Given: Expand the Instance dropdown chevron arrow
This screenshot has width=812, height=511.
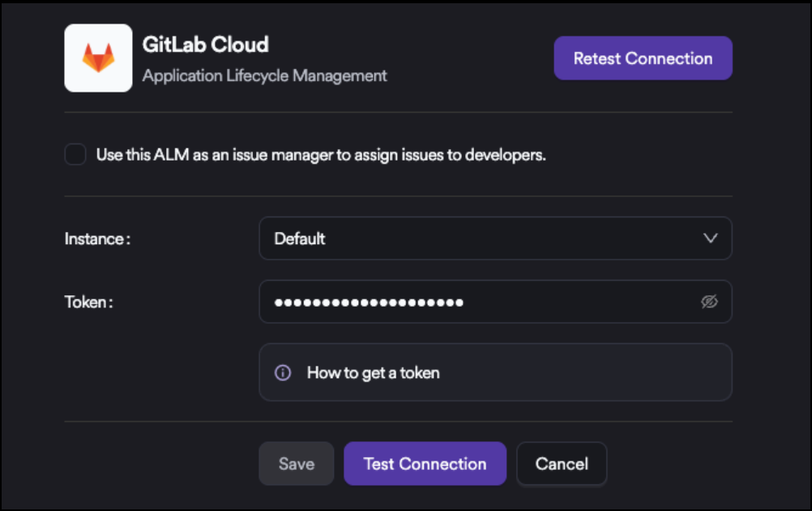Looking at the screenshot, I should click(710, 238).
